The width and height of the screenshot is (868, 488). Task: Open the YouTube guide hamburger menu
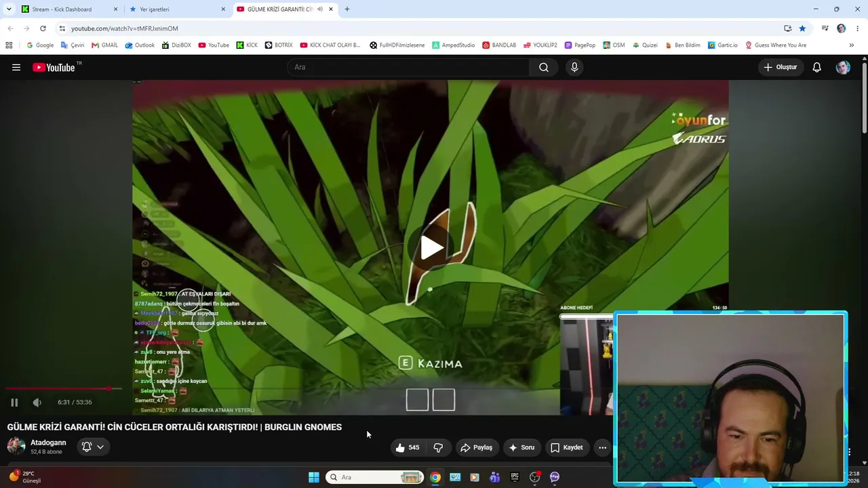click(16, 67)
